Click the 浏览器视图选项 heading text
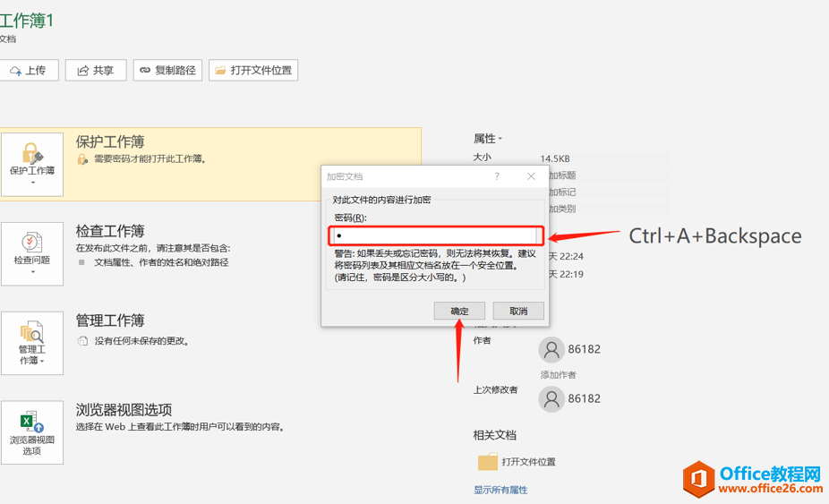Image resolution: width=829 pixels, height=504 pixels. (124, 410)
